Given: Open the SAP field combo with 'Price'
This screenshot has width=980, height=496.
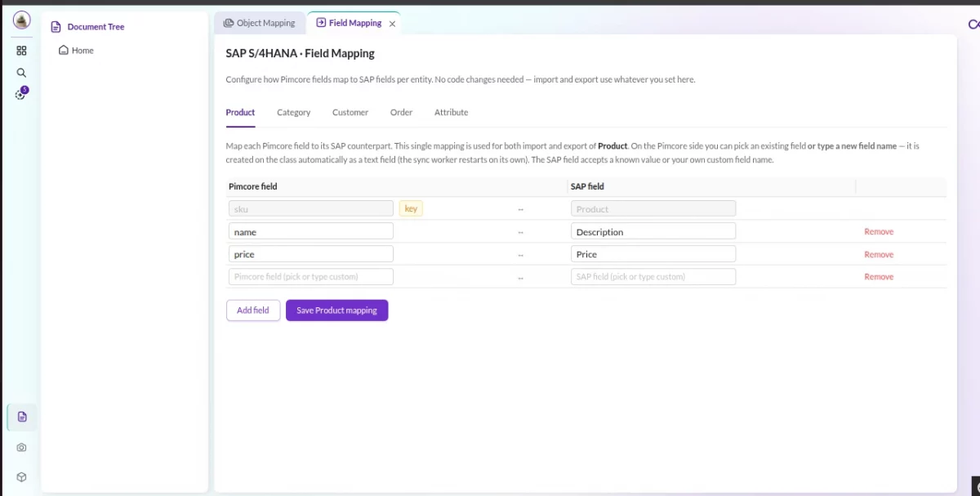Looking at the screenshot, I should pos(653,254).
